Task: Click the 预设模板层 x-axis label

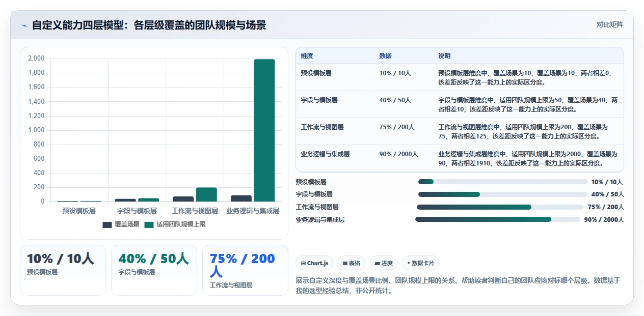Action: 79,211
